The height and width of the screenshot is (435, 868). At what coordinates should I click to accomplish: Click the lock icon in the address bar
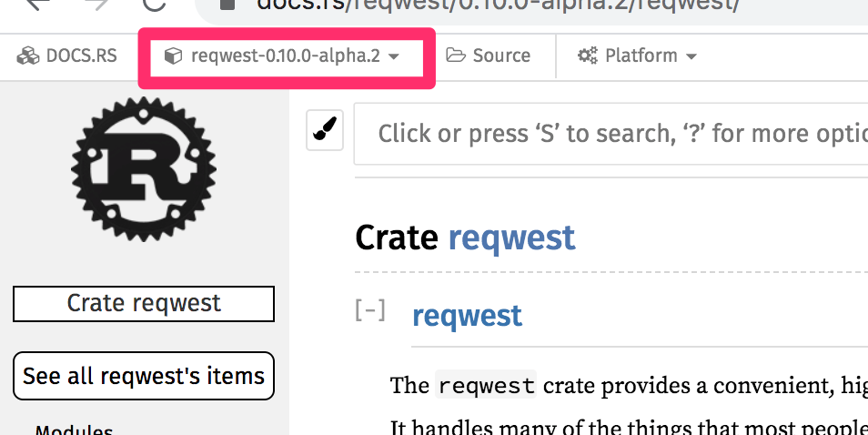[227, 5]
